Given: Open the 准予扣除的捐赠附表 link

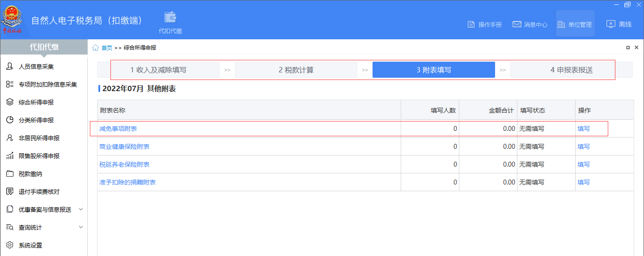Looking at the screenshot, I should [x=127, y=182].
